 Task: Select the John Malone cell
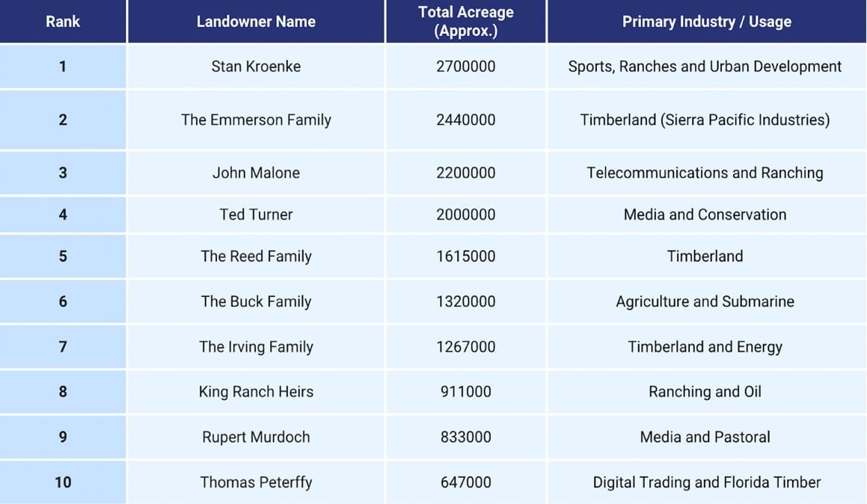[256, 173]
